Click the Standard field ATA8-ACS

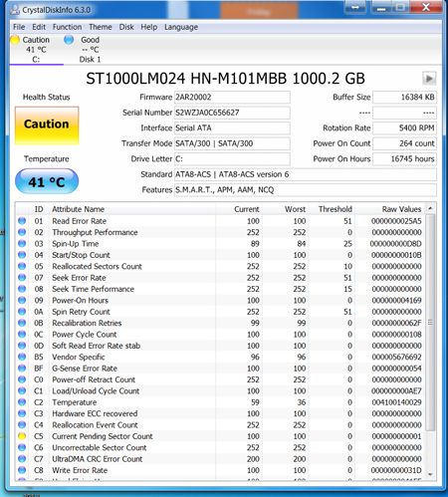pyautogui.click(x=306, y=174)
